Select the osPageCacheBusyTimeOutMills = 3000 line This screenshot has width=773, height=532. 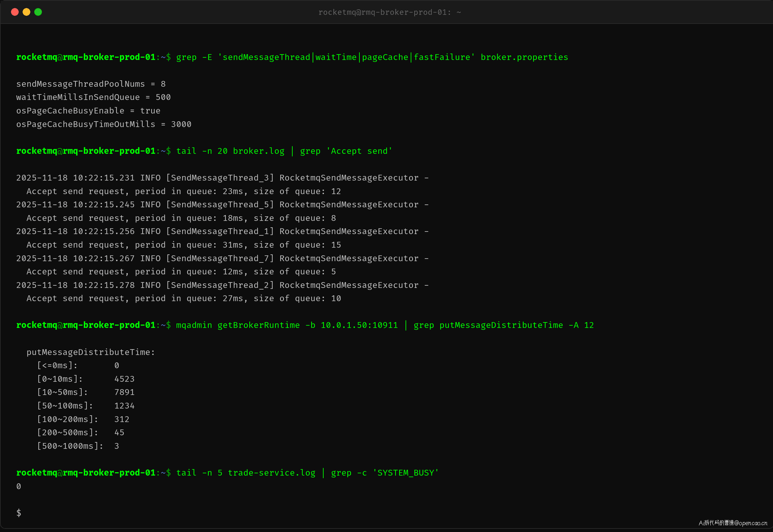click(104, 124)
